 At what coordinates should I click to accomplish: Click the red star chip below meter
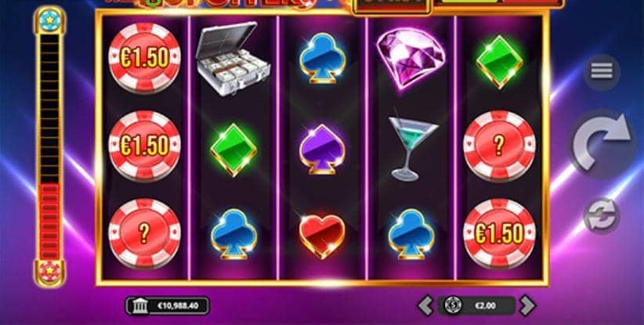(x=50, y=271)
